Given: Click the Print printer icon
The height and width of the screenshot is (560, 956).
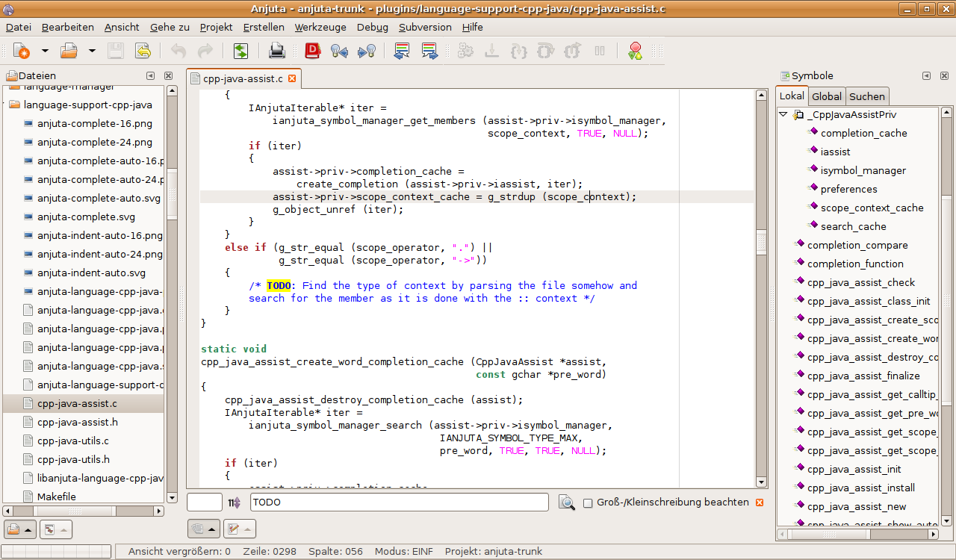Looking at the screenshot, I should pyautogui.click(x=277, y=51).
